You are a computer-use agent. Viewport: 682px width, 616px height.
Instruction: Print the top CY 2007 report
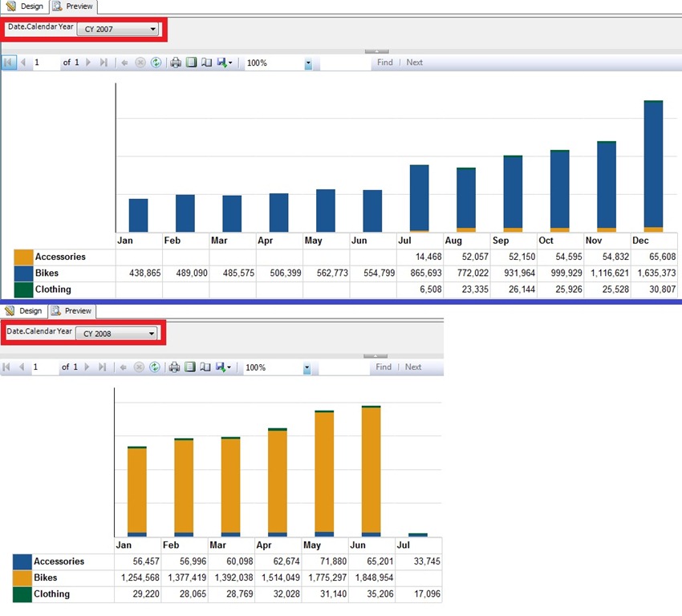(x=175, y=63)
